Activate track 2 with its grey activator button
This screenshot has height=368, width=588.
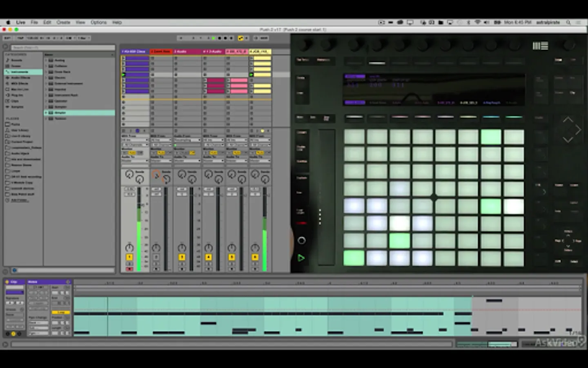click(x=156, y=257)
